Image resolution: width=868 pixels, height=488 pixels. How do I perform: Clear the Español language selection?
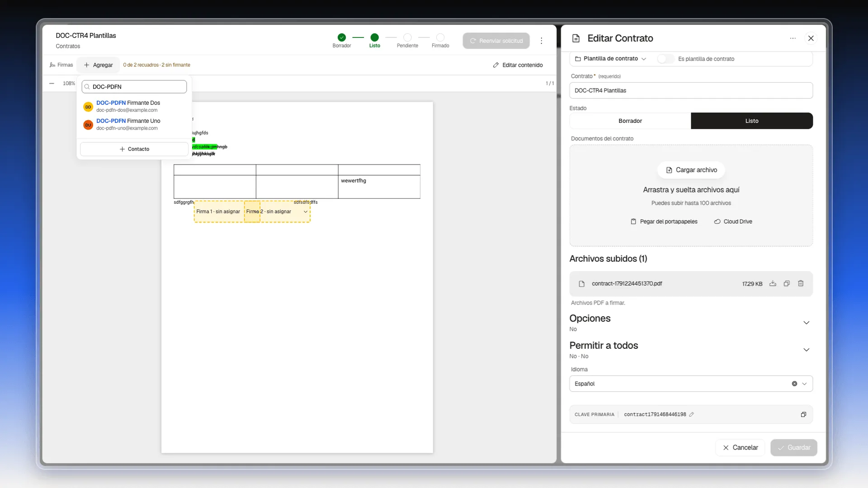[x=794, y=384]
